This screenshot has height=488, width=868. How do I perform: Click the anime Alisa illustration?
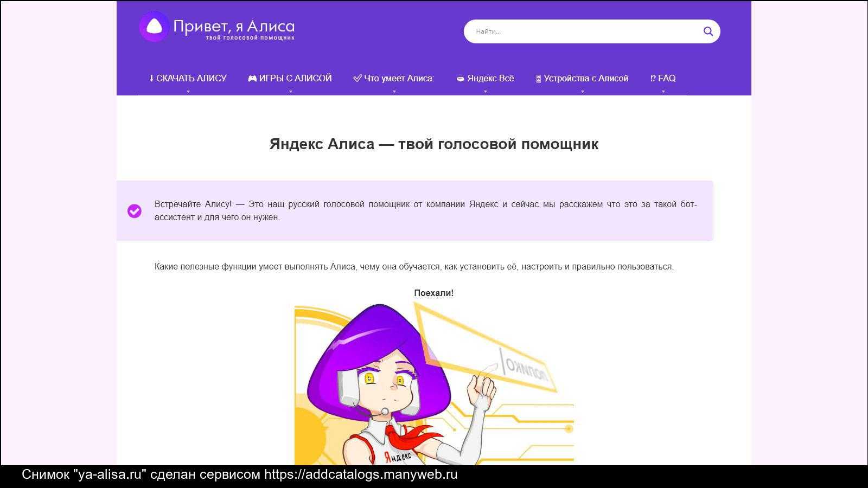pos(434,384)
